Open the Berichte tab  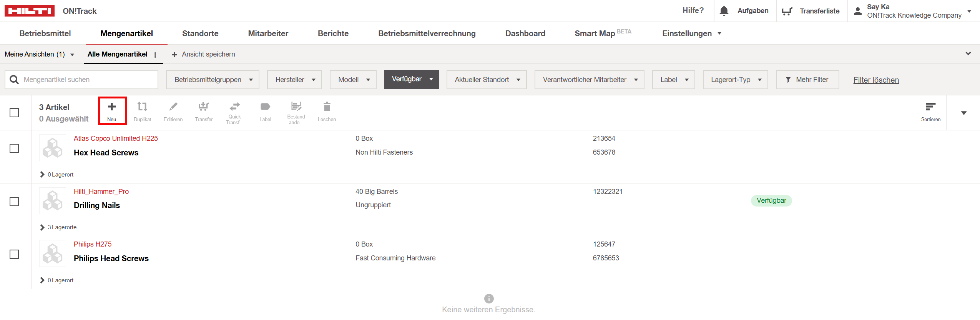(333, 33)
